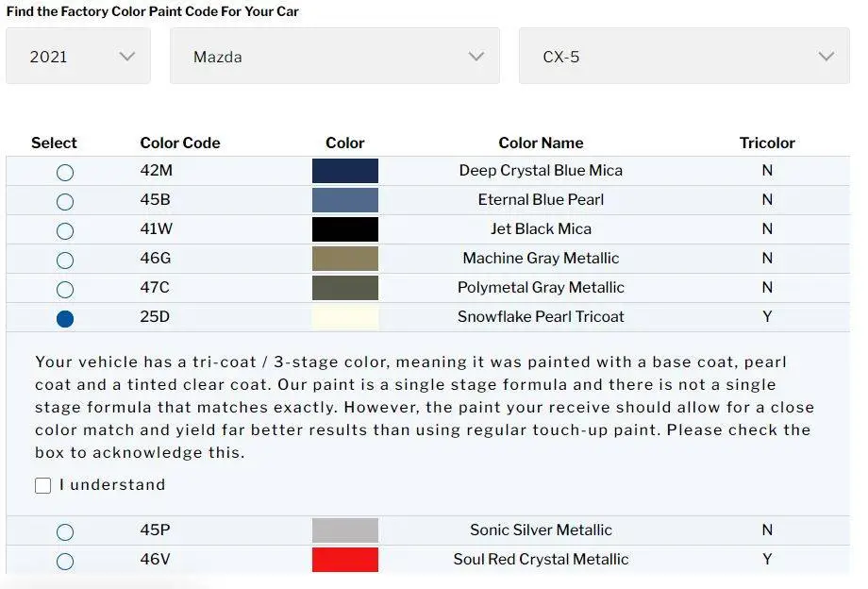Select the 42M Deep Crystal Blue Mica radio button
The width and height of the screenshot is (868, 589).
pos(65,173)
